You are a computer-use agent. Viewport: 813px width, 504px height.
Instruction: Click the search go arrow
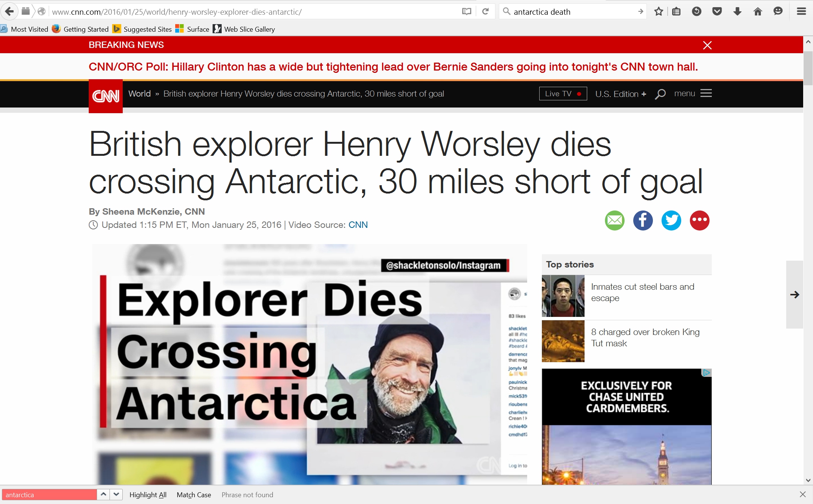click(x=640, y=12)
